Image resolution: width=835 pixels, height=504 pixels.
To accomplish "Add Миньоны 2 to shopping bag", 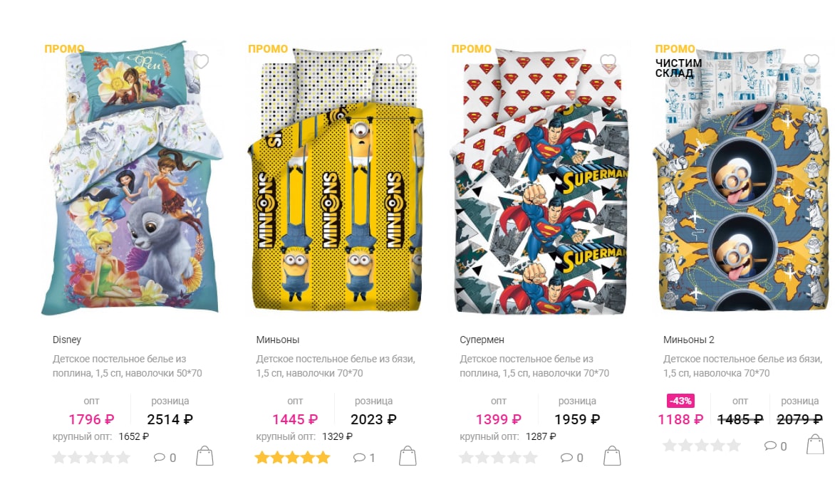I will click(x=815, y=444).
